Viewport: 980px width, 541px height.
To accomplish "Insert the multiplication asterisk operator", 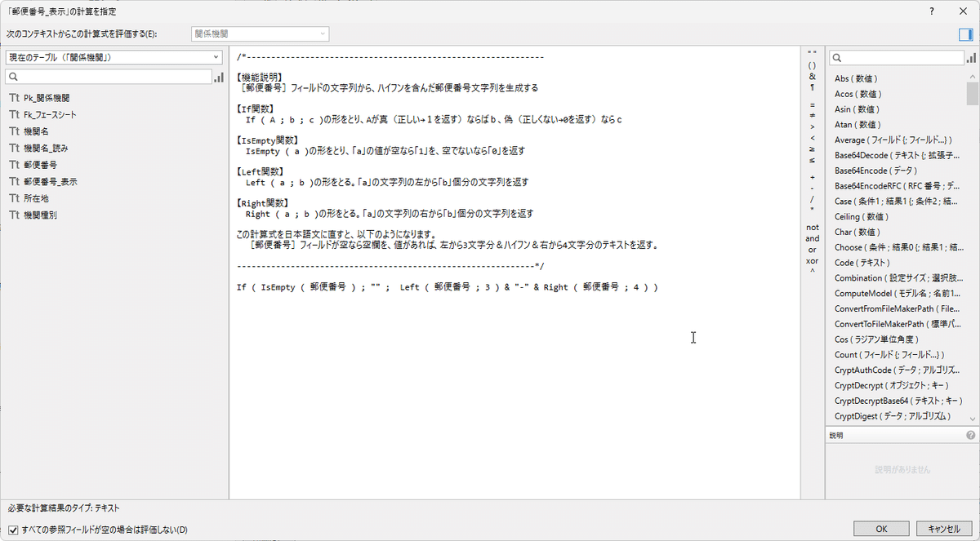I will pyautogui.click(x=812, y=210).
